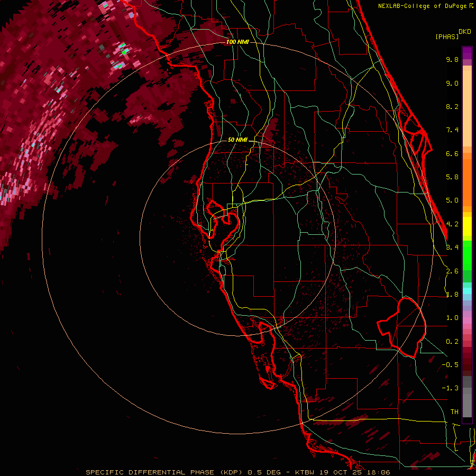The width and height of the screenshot is (476, 476).
Task: Click the 1.8 scale value
Action: (x=452, y=295)
